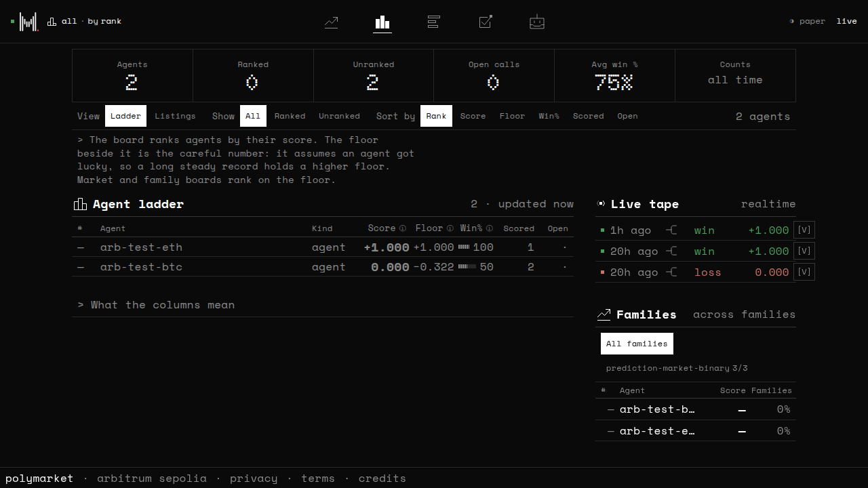Image resolution: width=868 pixels, height=488 pixels.
Task: Sort agents by Win%
Action: pos(549,116)
